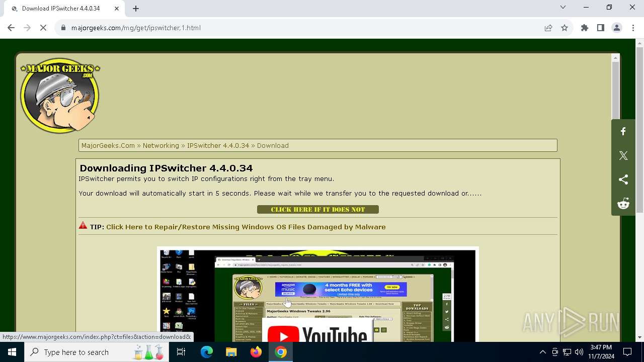Click the browser window scrollbar thumb
This screenshot has width=644, height=362.
click(639, 130)
